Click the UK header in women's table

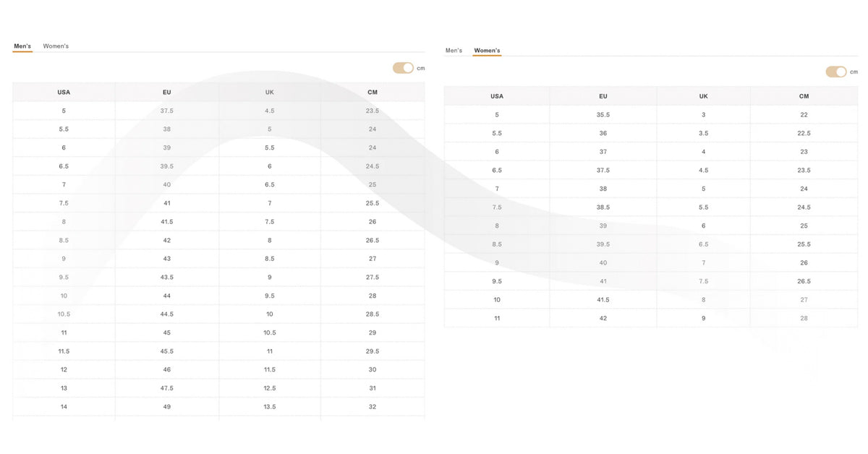[x=704, y=96]
